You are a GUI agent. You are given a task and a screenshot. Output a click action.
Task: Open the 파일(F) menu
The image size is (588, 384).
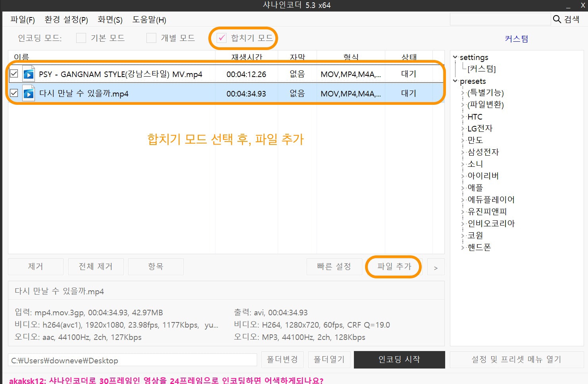tap(23, 19)
